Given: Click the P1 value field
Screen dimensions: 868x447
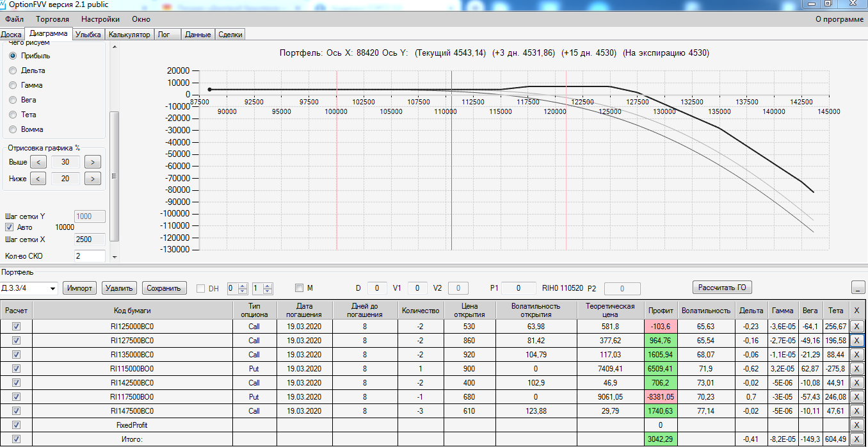Looking at the screenshot, I should pos(518,288).
